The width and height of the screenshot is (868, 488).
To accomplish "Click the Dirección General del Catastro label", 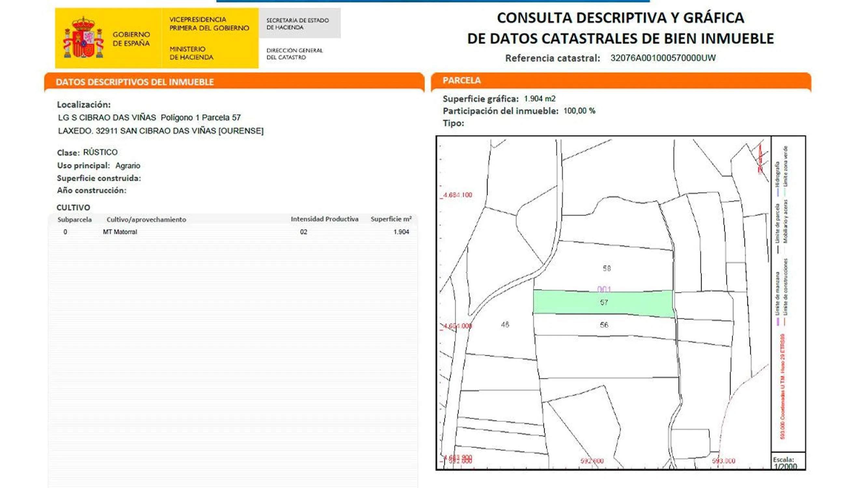I will [295, 54].
